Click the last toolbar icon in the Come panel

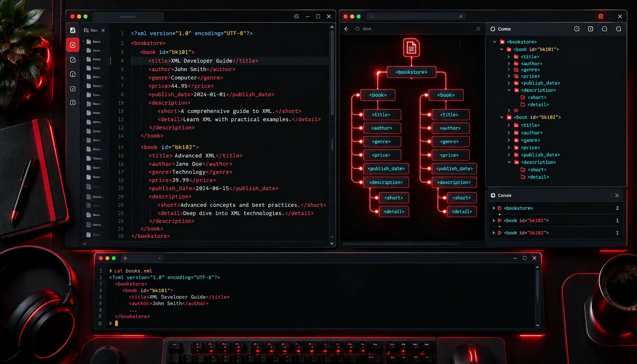coord(618,29)
